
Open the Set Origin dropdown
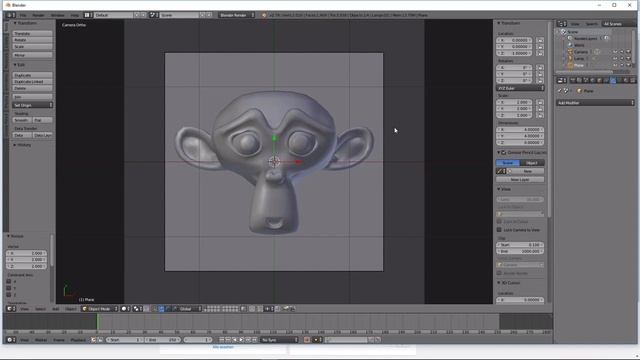[x=32, y=105]
